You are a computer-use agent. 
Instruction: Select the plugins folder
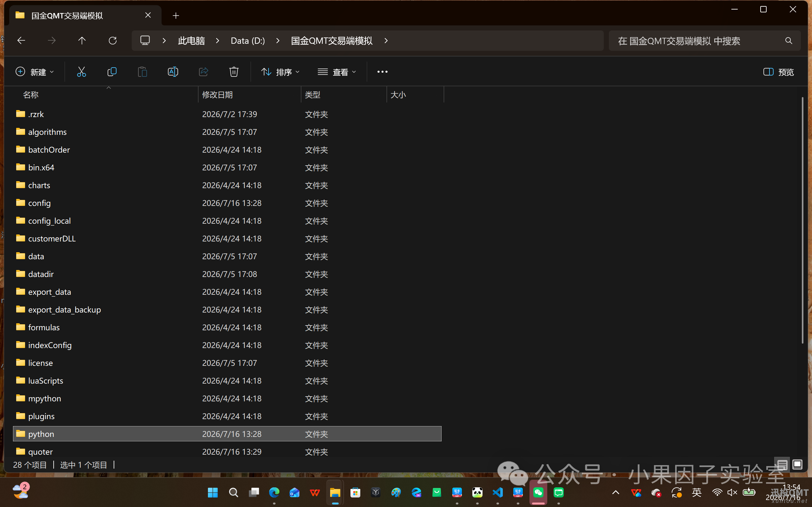click(227, 416)
